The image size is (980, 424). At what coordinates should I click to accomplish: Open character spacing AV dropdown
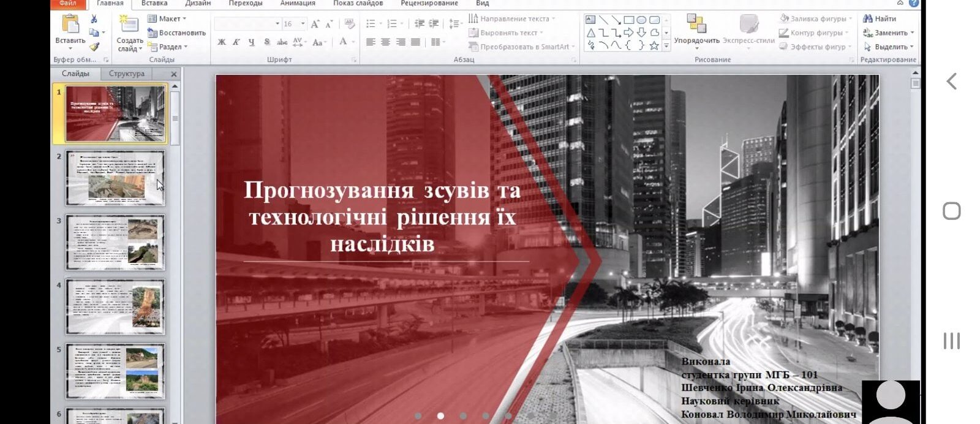coord(299,42)
